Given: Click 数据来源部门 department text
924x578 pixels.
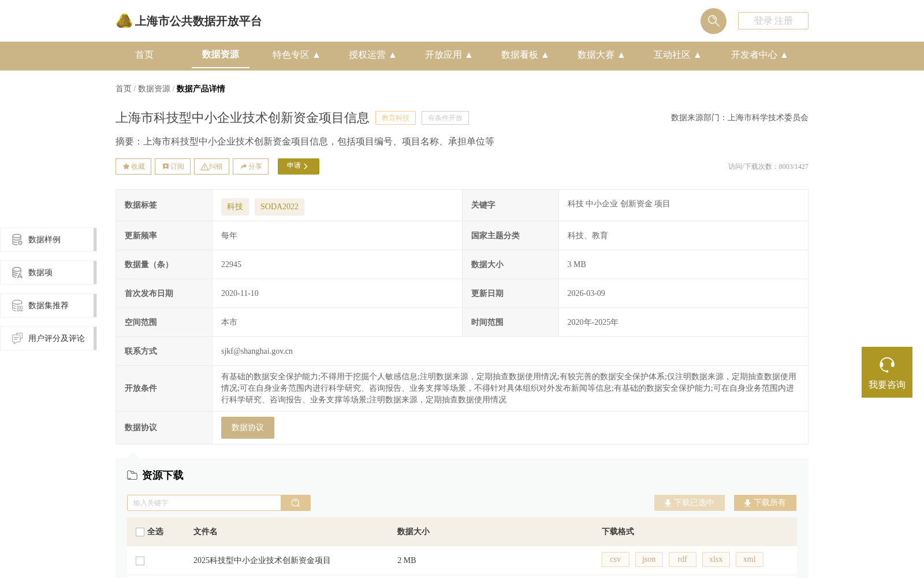Looking at the screenshot, I should click(x=740, y=118).
